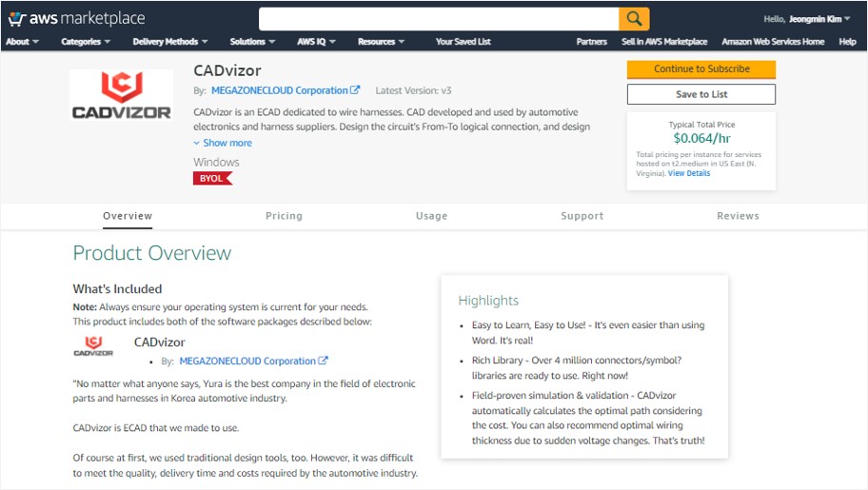Click the Save to List button
Screen dimensions: 868x490
[x=701, y=94]
